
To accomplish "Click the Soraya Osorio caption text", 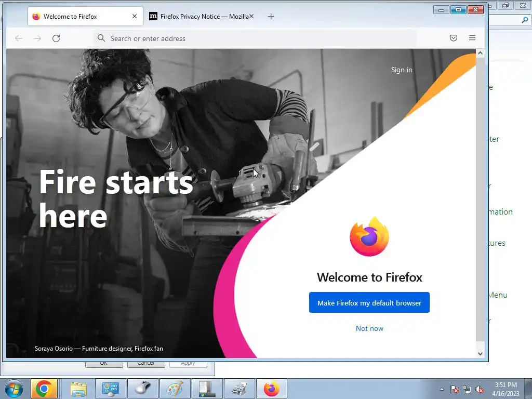I will point(99,349).
